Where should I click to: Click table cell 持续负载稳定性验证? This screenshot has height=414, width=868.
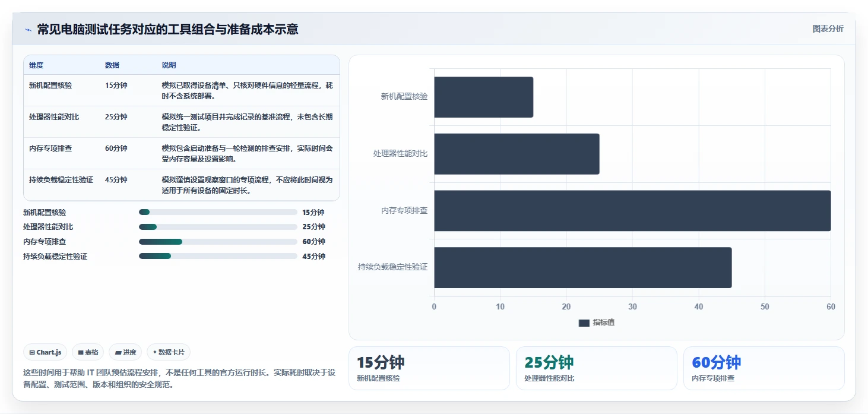[61, 180]
